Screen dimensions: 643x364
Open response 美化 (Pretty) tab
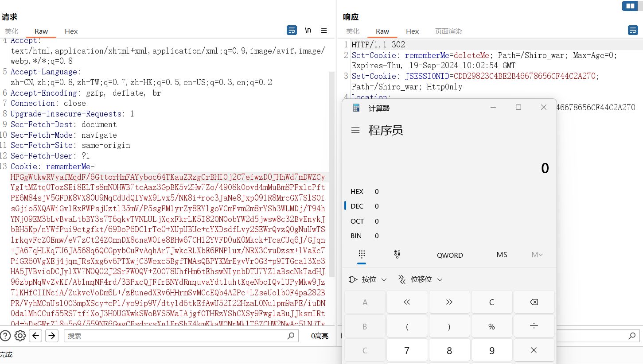click(x=353, y=31)
